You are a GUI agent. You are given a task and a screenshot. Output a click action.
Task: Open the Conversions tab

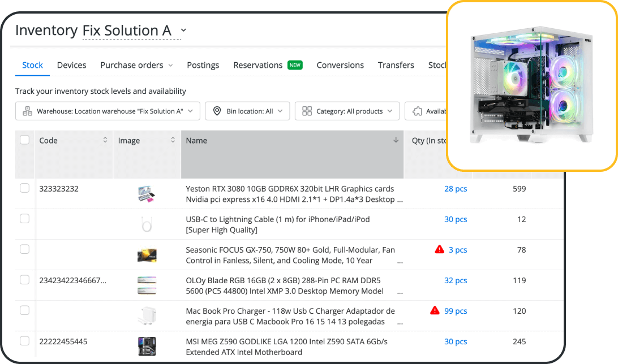pyautogui.click(x=340, y=65)
